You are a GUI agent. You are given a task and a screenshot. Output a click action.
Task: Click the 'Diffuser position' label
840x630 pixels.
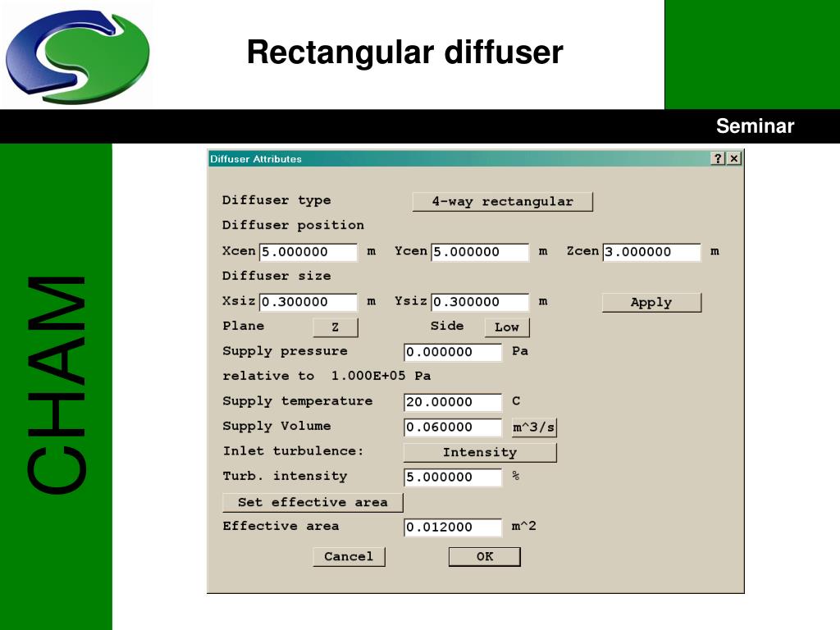tap(293, 226)
